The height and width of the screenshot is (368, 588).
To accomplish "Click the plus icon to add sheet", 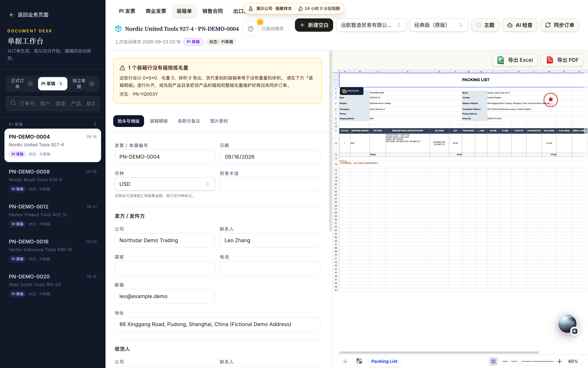I will (x=345, y=361).
